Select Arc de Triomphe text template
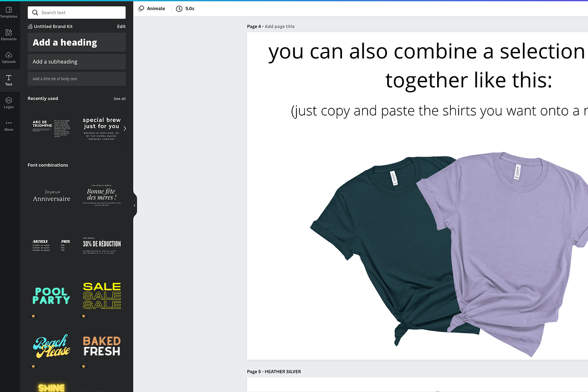This screenshot has width=588, height=392. click(51, 128)
